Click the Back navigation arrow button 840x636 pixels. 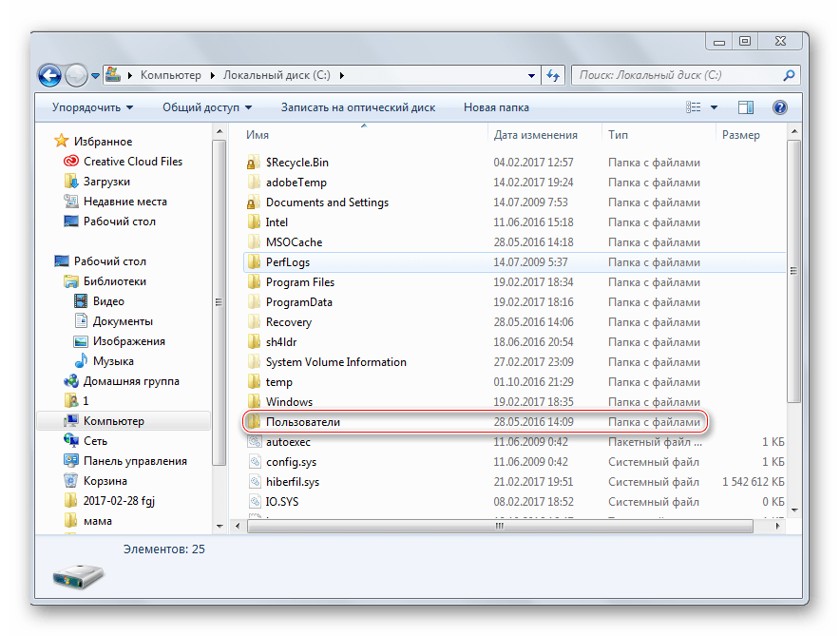click(49, 74)
